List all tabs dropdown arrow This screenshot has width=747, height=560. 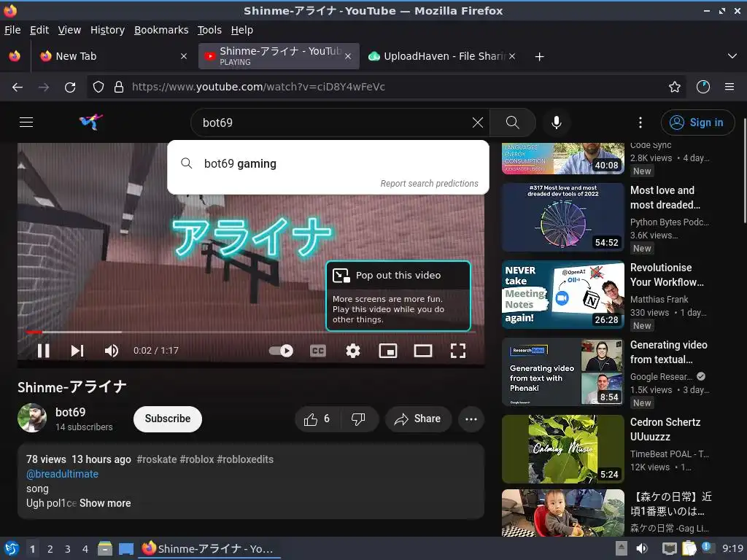(x=732, y=56)
